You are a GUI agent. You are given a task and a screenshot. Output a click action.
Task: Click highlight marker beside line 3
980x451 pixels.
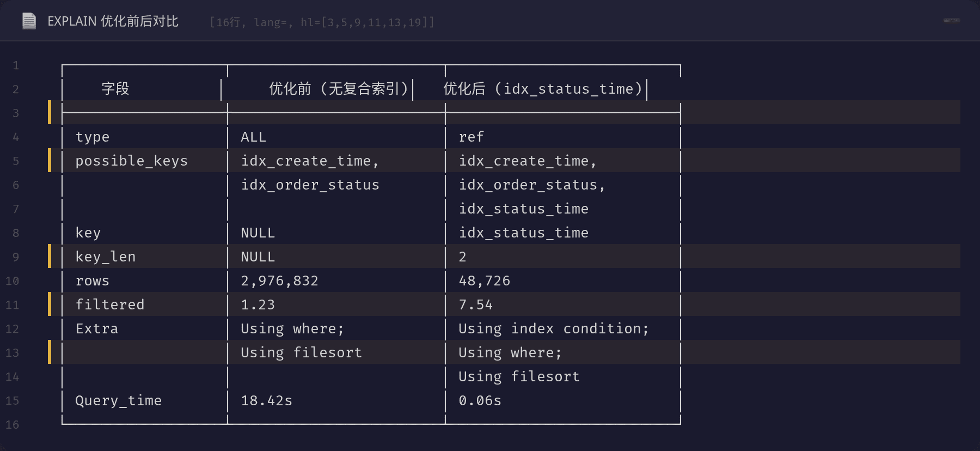pyautogui.click(x=50, y=112)
